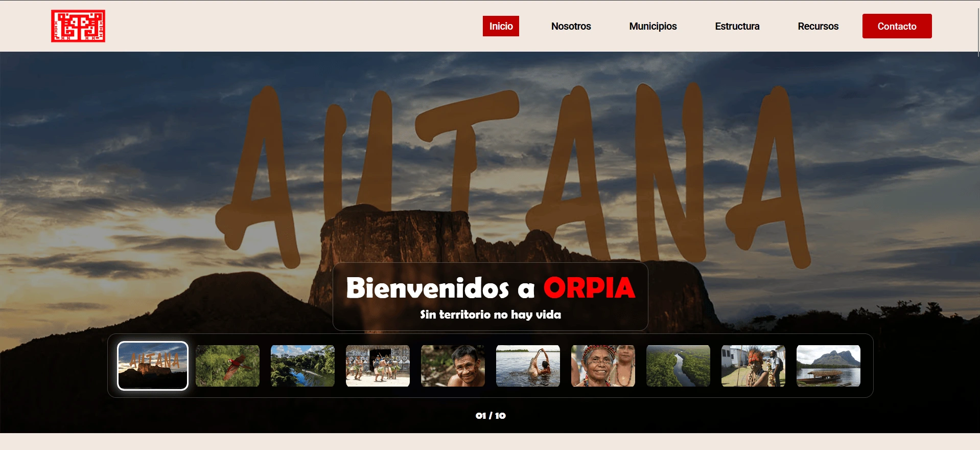
Task: Select the red macaw thumbnail
Action: 227,366
